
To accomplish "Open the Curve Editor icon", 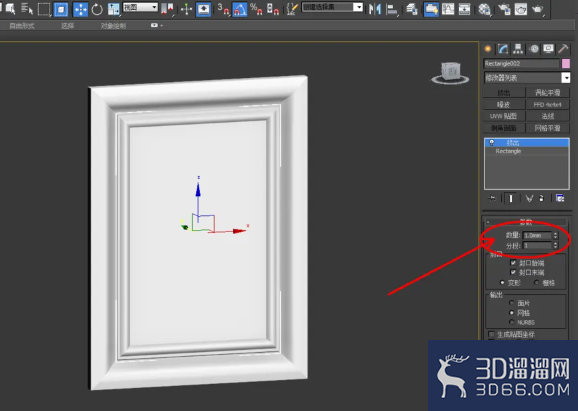I will pos(448,9).
